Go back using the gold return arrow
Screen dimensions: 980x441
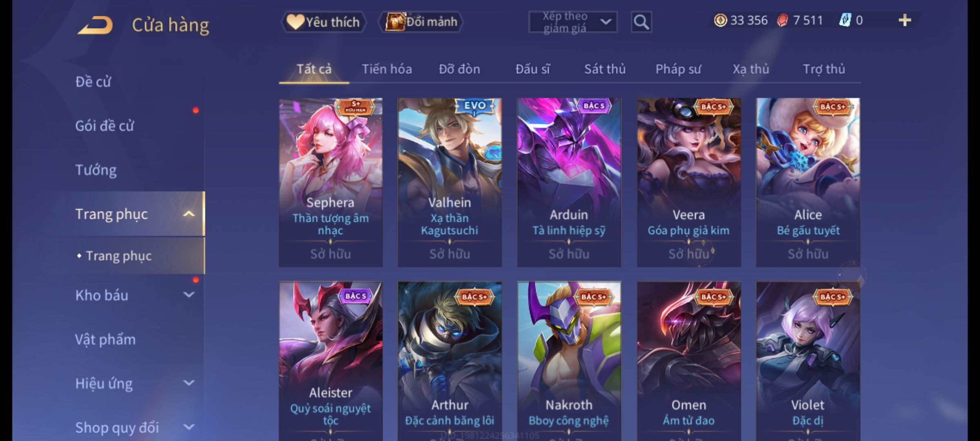(95, 25)
